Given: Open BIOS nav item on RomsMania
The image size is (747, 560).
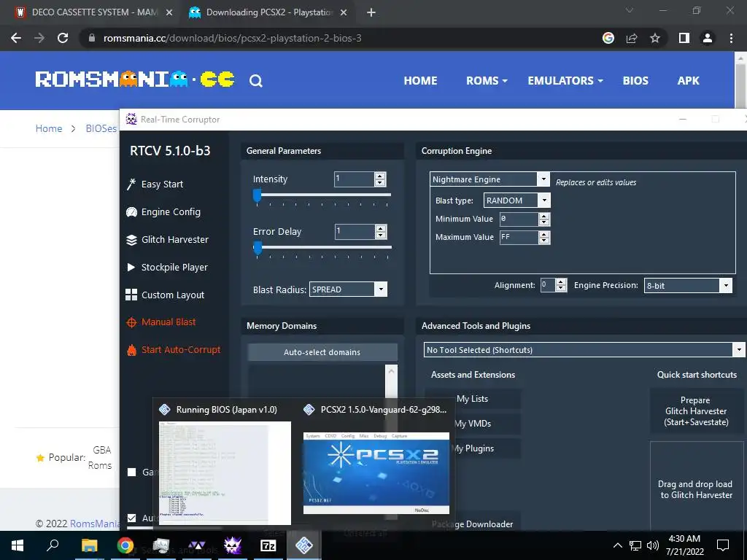Looking at the screenshot, I should 635,81.
